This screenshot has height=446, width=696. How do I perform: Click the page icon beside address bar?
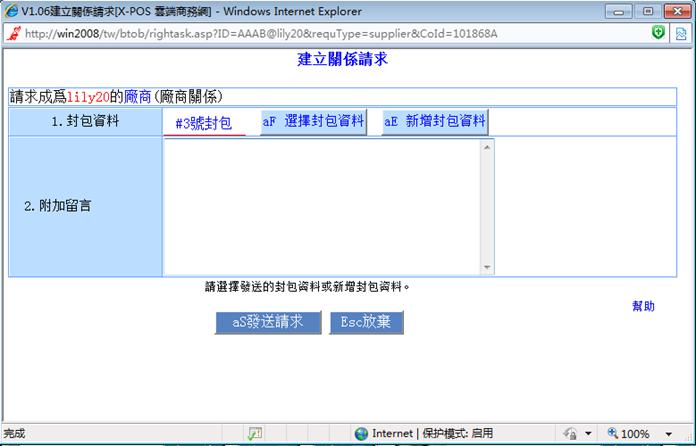pyautogui.click(x=680, y=33)
